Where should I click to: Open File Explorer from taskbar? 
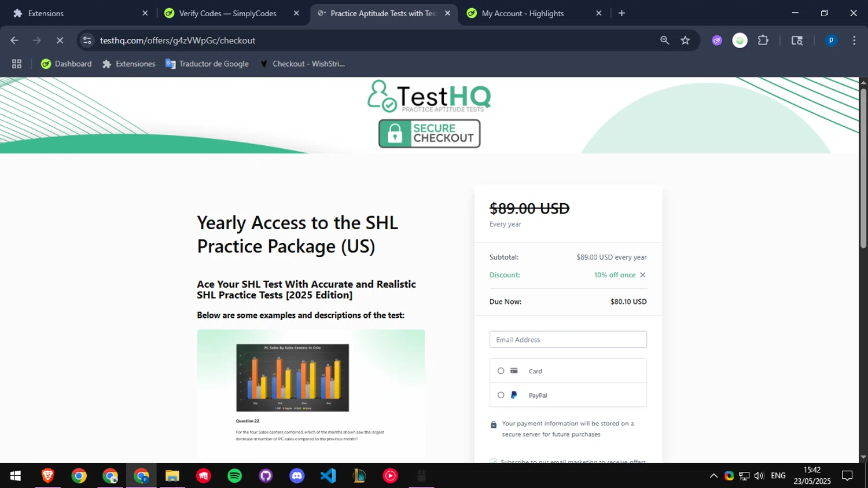click(172, 476)
